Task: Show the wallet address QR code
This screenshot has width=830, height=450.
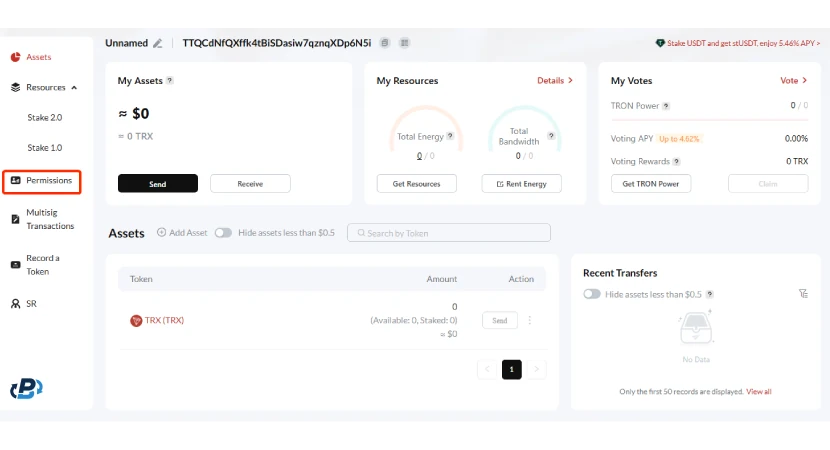Action: coord(404,43)
